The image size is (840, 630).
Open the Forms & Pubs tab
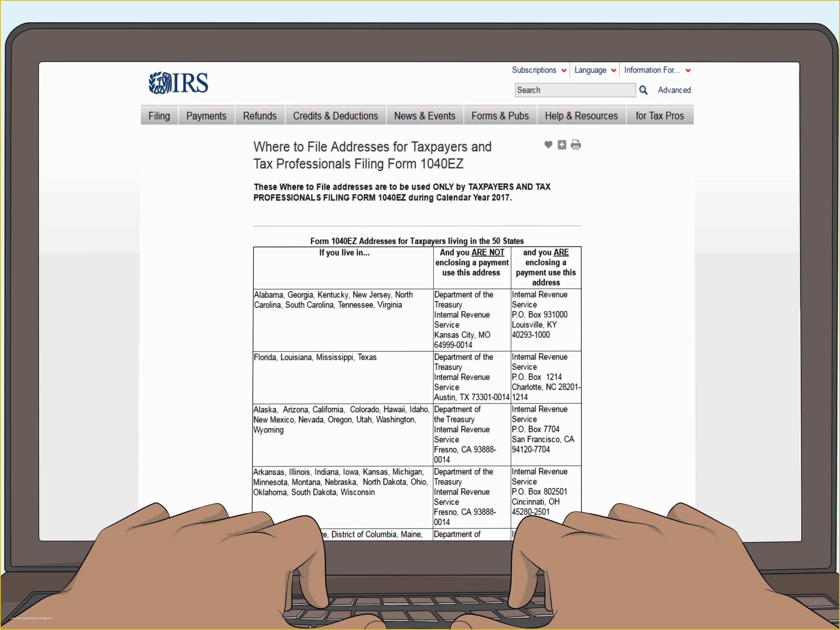point(500,115)
